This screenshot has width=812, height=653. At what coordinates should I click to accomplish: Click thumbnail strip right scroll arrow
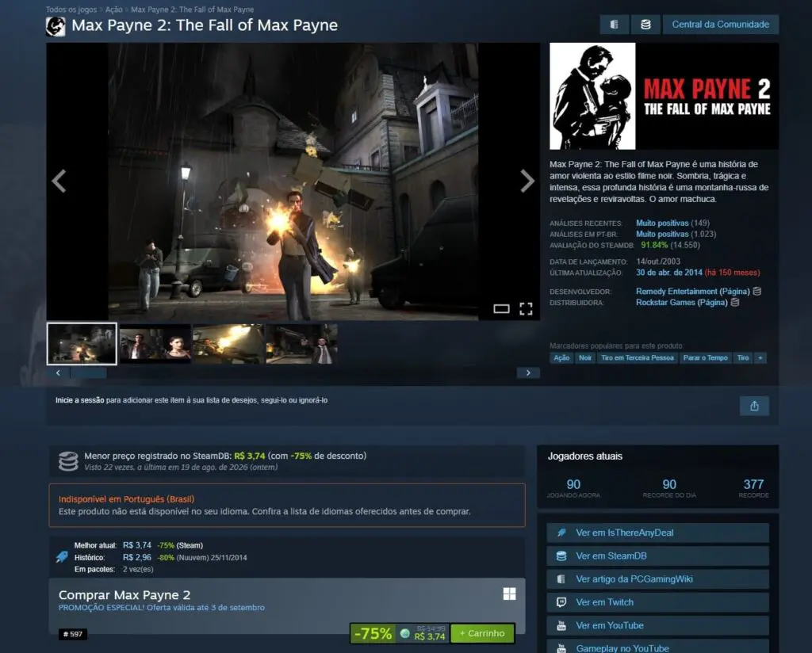[528, 372]
